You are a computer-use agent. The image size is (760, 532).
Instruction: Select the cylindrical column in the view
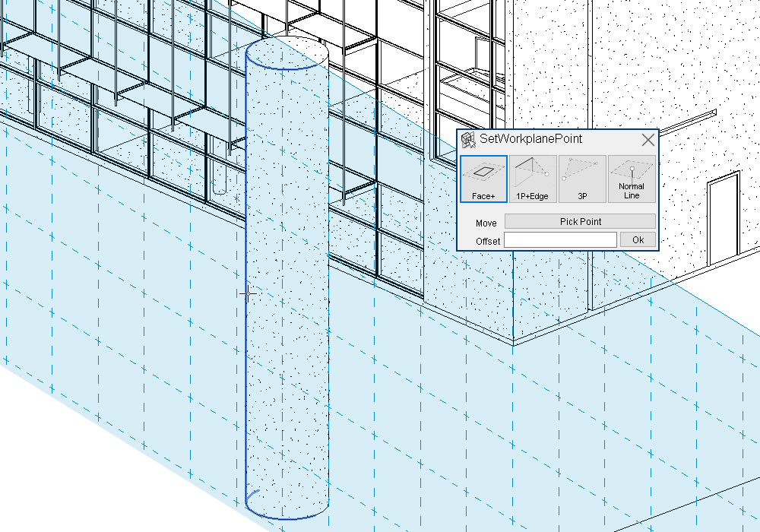[287, 304]
